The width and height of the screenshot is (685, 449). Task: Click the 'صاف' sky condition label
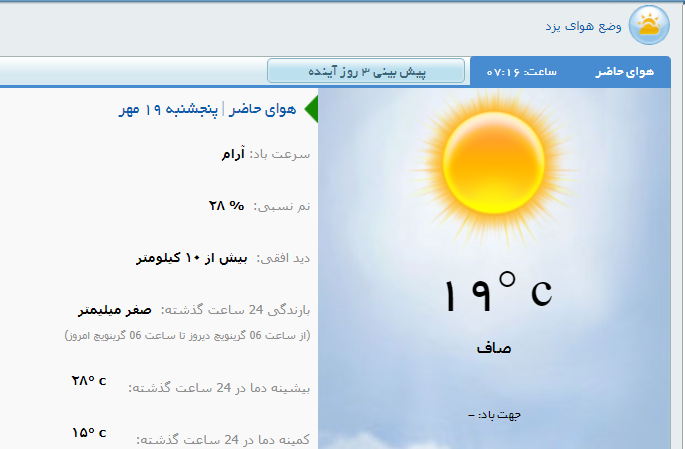[494, 349]
